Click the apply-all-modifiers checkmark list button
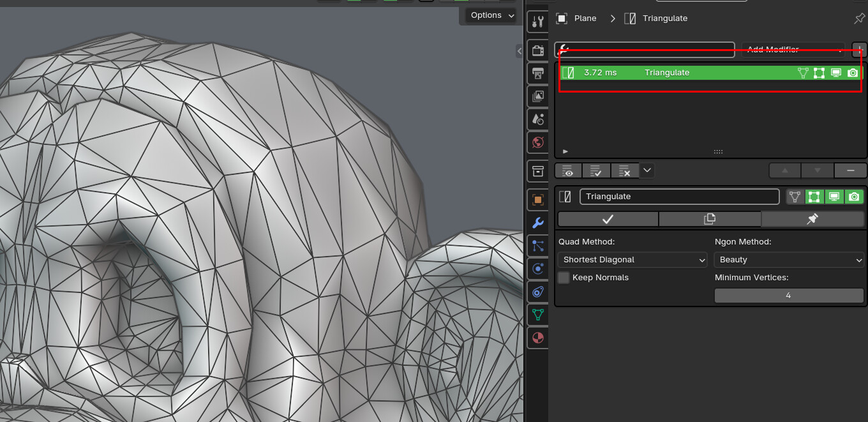 596,170
